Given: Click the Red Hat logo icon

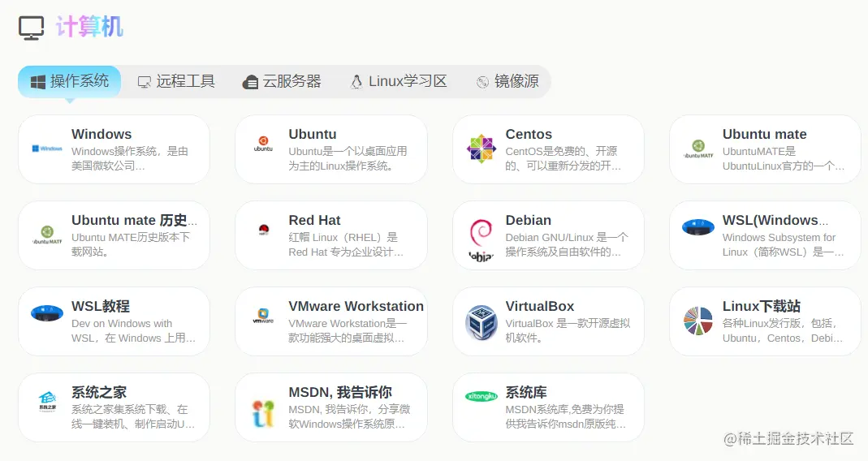Looking at the screenshot, I should coord(264,230).
